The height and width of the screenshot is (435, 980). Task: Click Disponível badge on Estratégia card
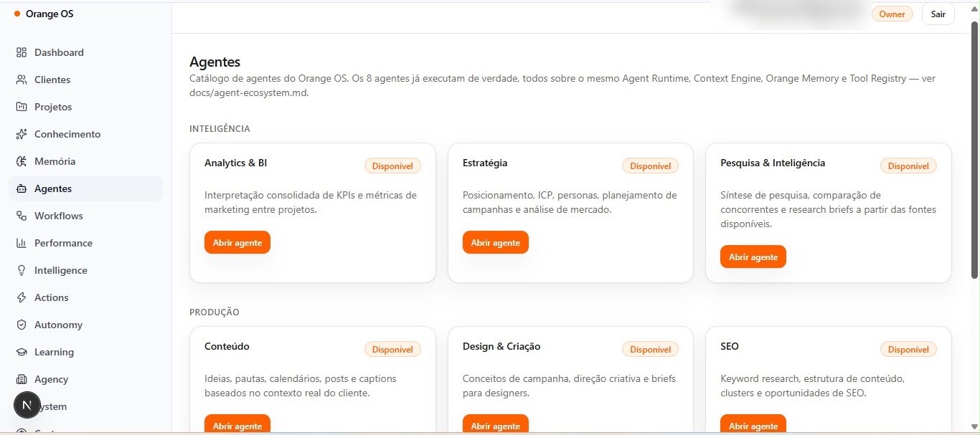click(x=651, y=166)
